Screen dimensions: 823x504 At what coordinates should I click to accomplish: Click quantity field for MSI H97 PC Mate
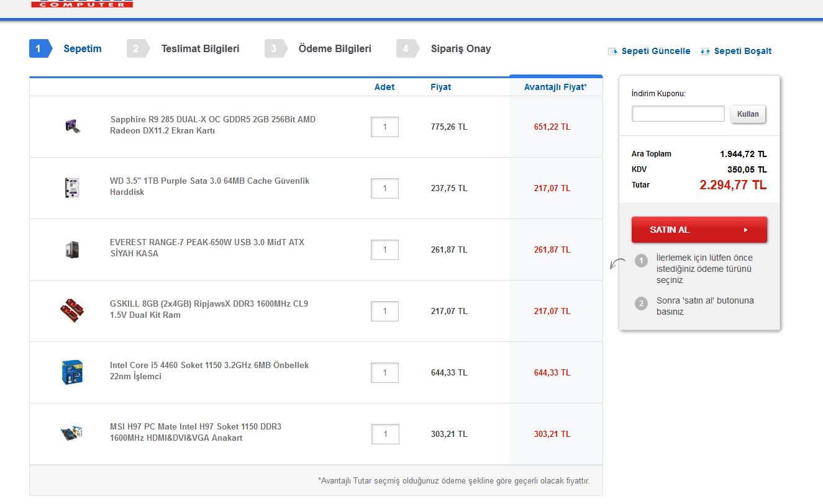point(385,434)
